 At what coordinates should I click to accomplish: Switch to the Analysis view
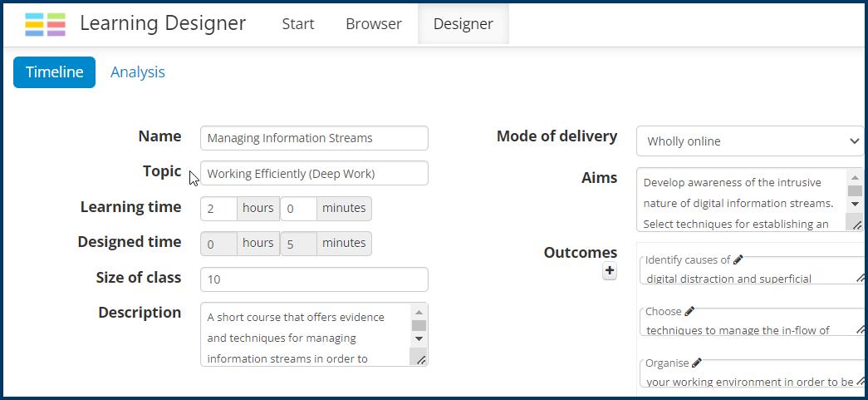coord(138,72)
